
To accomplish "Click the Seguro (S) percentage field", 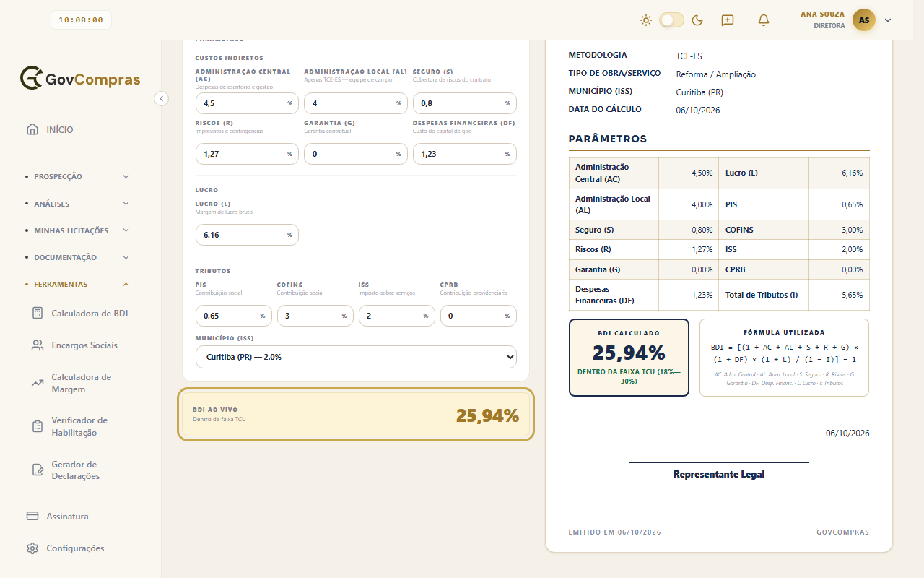I will click(x=465, y=103).
